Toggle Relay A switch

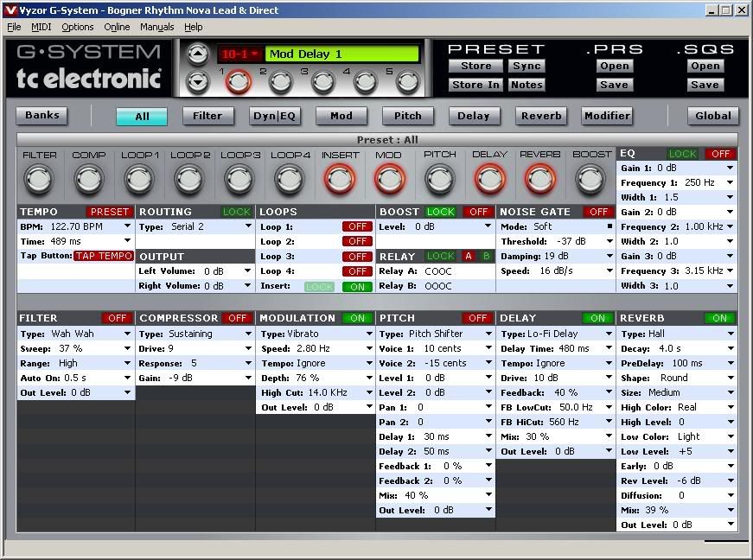pyautogui.click(x=469, y=257)
